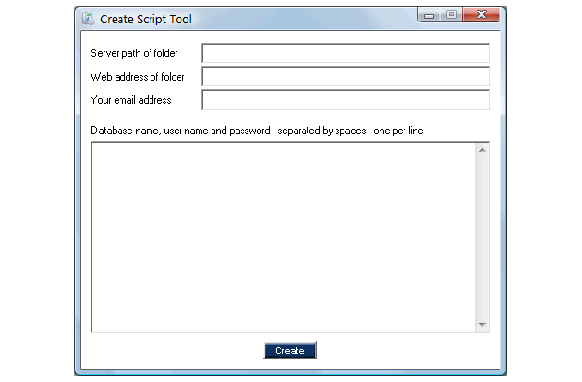Click the 'Server path of folder' label
The width and height of the screenshot is (582, 382).
tap(134, 53)
